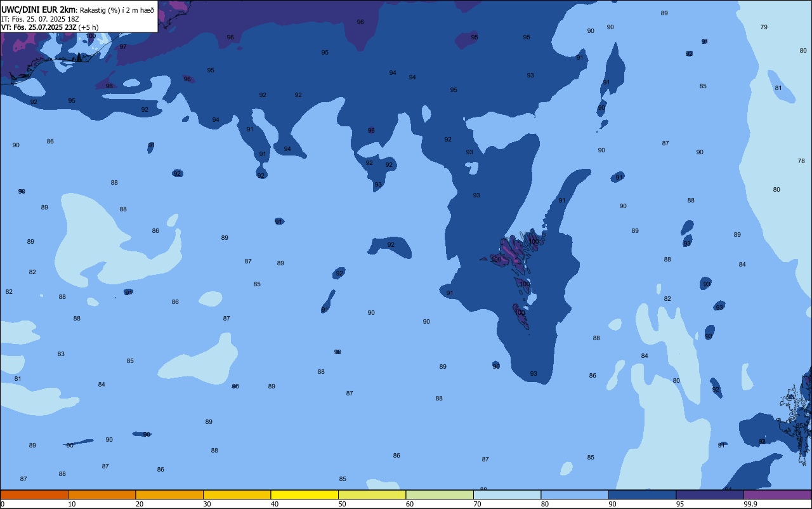Click the 'IT: Fös. 25. 07. 2025 18Z' line
This screenshot has width=812, height=509.
click(x=40, y=19)
